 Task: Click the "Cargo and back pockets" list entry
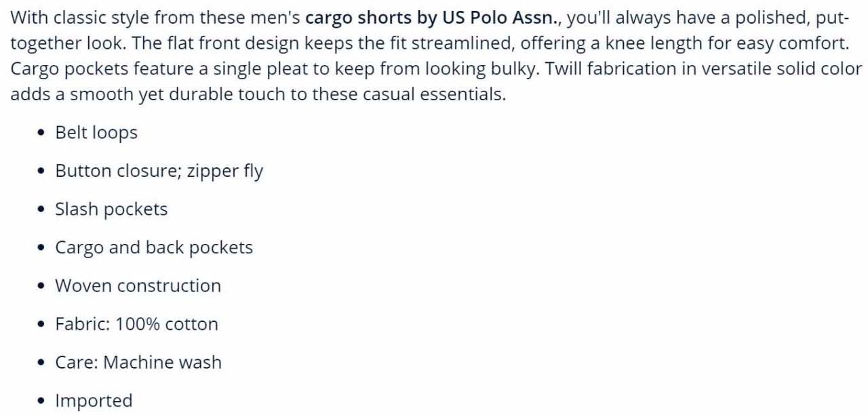tap(154, 248)
